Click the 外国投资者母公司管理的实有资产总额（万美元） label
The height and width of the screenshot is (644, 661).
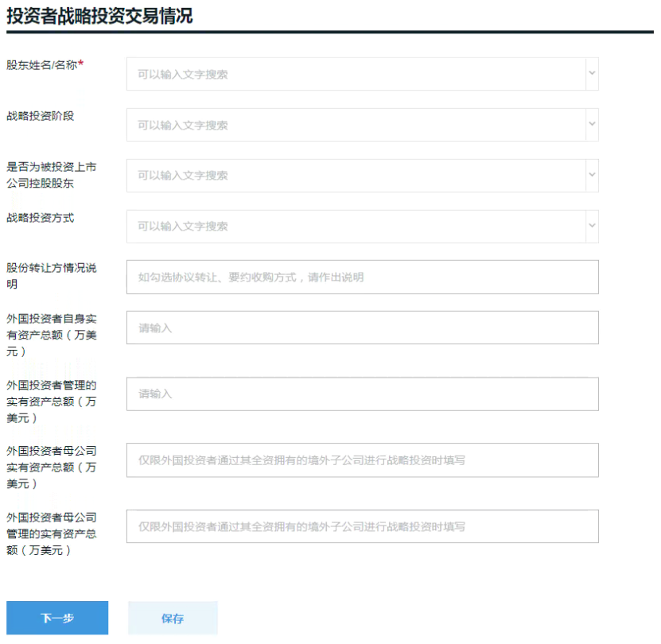point(52,533)
